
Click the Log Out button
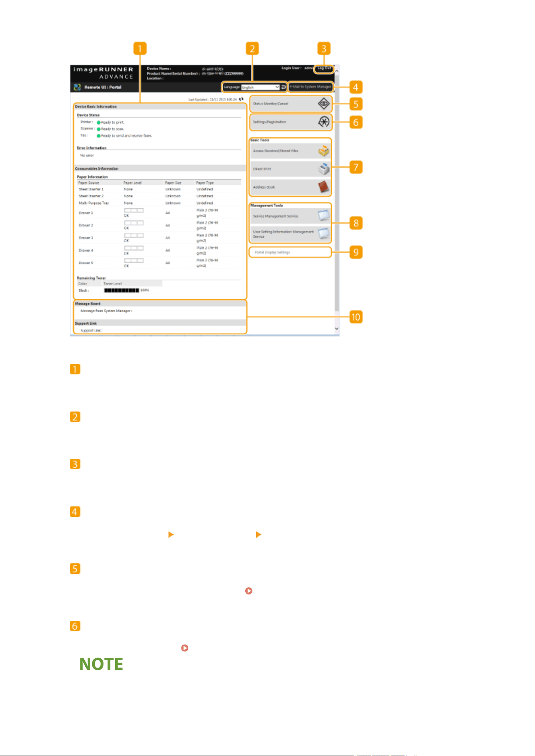click(324, 68)
